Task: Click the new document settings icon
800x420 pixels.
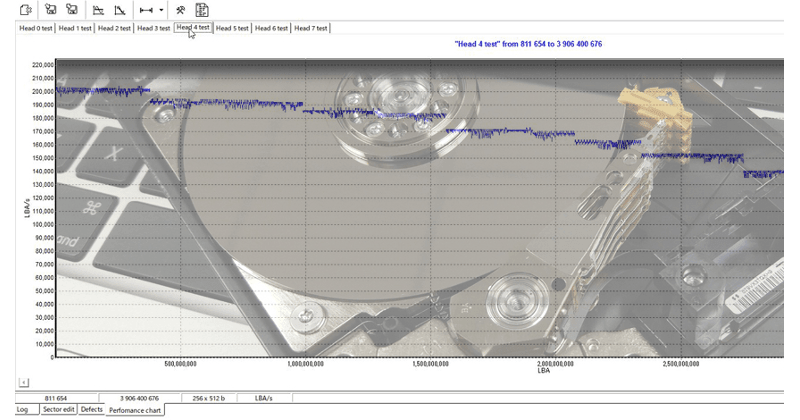Action: [26, 10]
